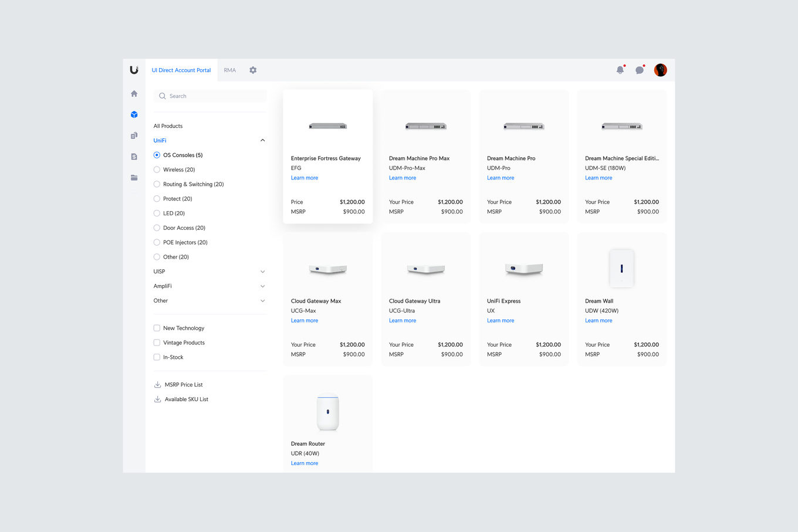
Task: Select the Products cube icon in the sidebar
Action: [134, 115]
